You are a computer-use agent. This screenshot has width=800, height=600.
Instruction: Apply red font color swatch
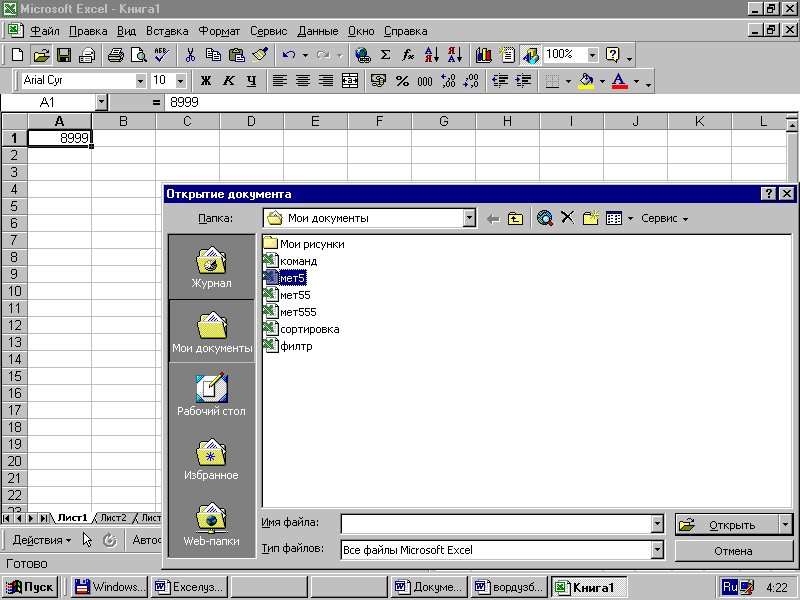tap(619, 81)
